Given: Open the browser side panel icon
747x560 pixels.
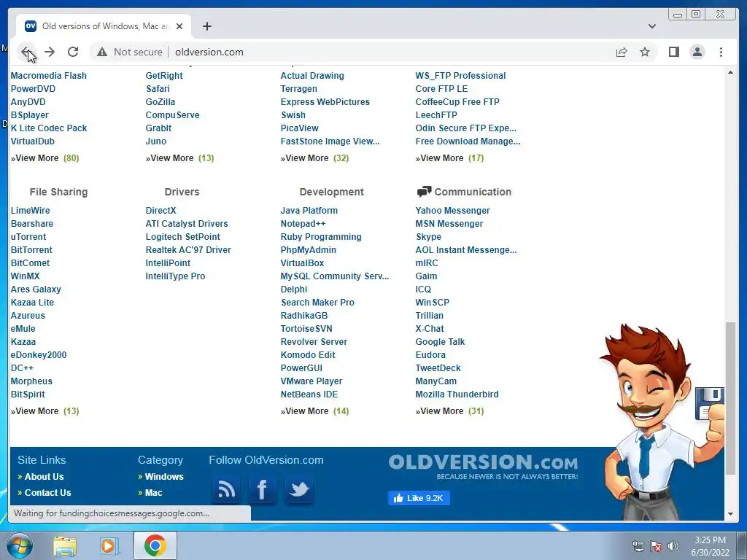Looking at the screenshot, I should click(673, 52).
